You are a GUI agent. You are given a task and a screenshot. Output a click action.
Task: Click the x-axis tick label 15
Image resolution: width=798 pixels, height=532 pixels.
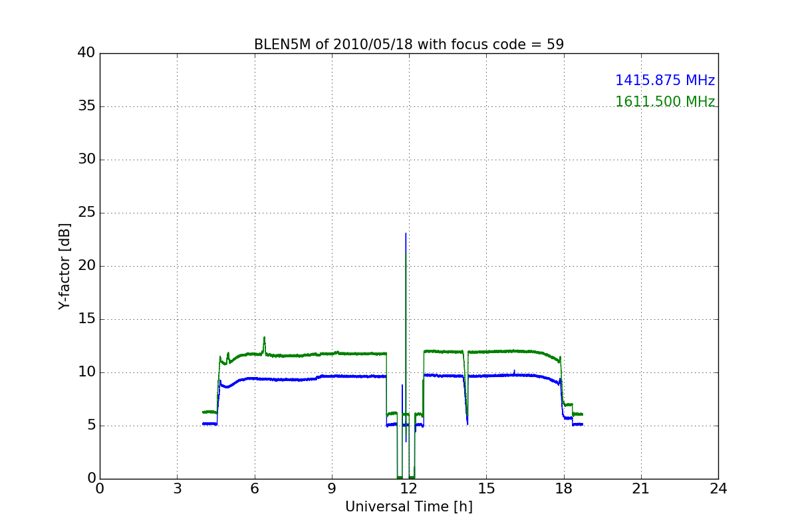click(x=486, y=489)
